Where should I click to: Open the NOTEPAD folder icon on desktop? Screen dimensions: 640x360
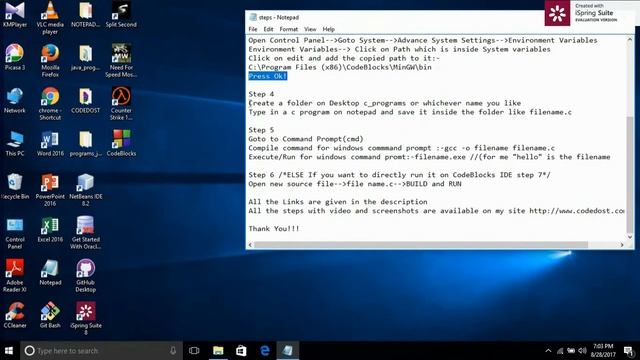[x=85, y=14]
